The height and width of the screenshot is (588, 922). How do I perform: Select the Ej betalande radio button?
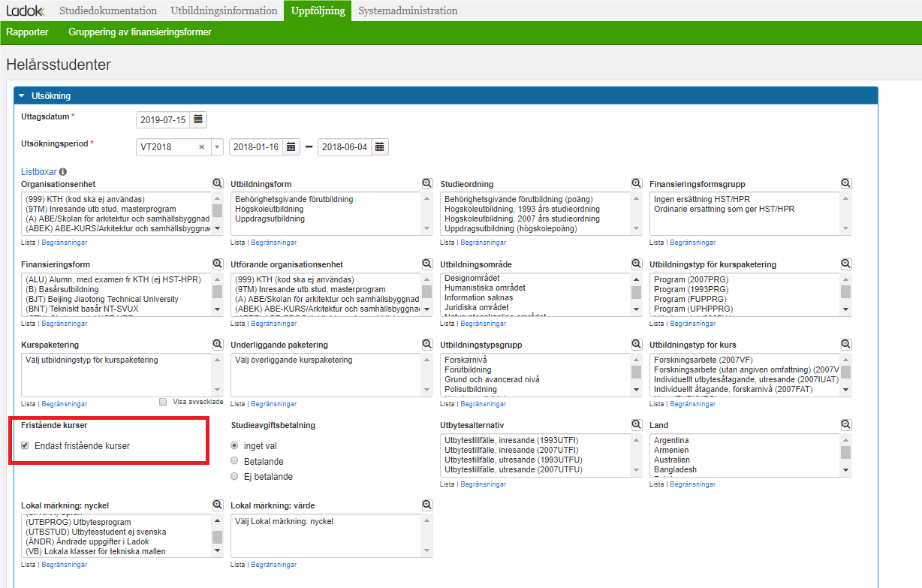(235, 476)
